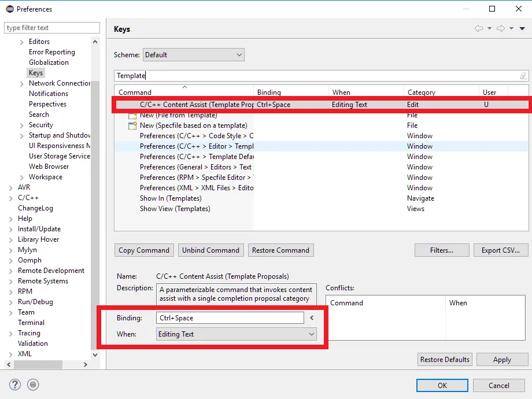This screenshot has width=532, height=399.
Task: Confirm with the OK button
Action: (x=442, y=386)
